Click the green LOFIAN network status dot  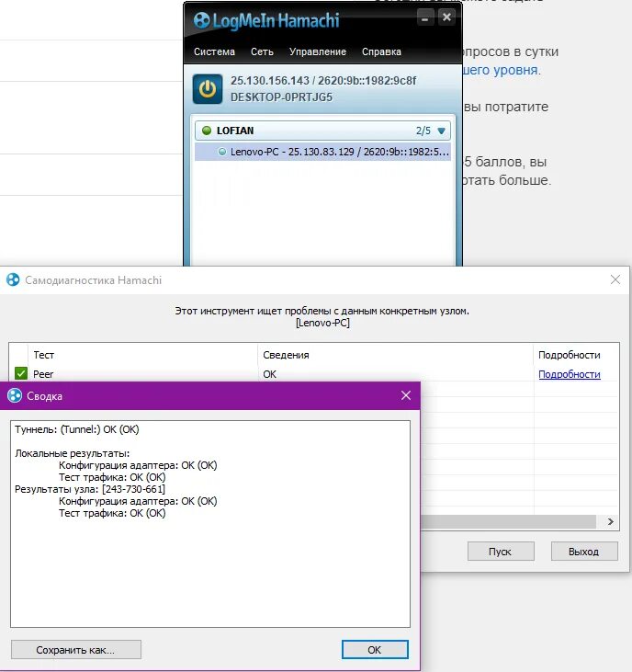(207, 131)
